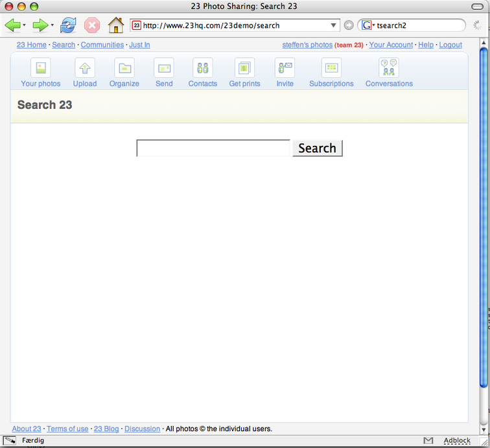Click the browser Back arrow

click(12, 25)
